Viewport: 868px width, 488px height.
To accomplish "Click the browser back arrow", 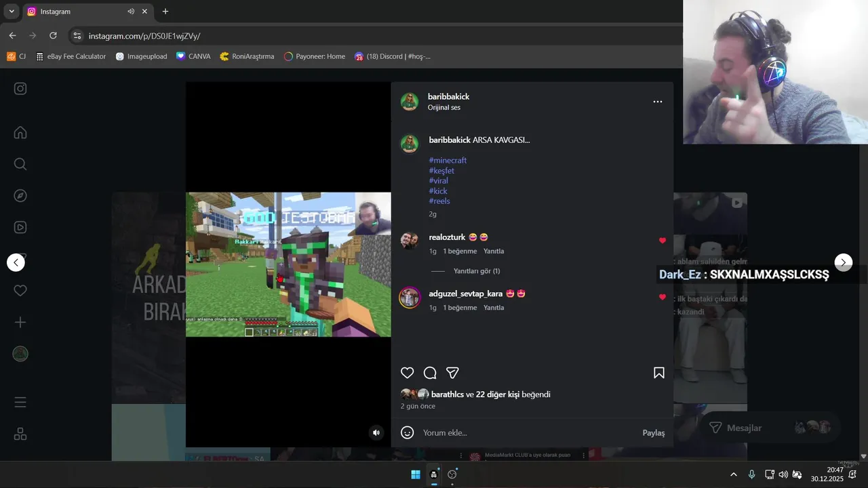I will coord(12,35).
